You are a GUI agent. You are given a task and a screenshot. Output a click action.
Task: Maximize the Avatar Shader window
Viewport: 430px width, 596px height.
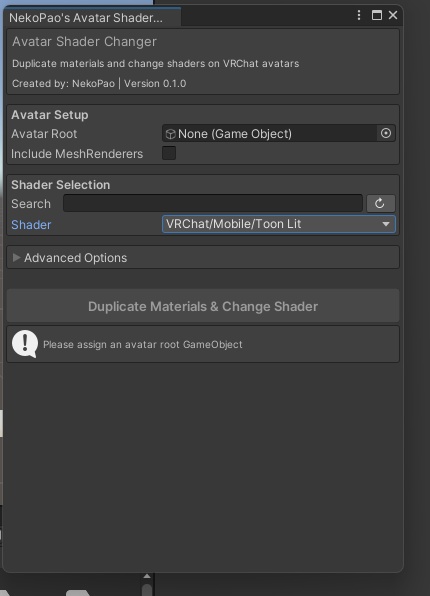coord(376,15)
